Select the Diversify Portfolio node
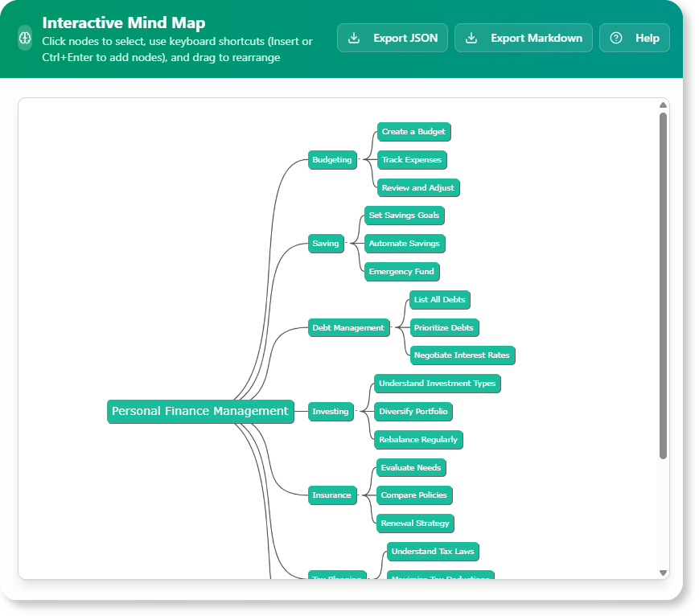Image resolution: width=699 pixels, height=616 pixels. (x=414, y=411)
